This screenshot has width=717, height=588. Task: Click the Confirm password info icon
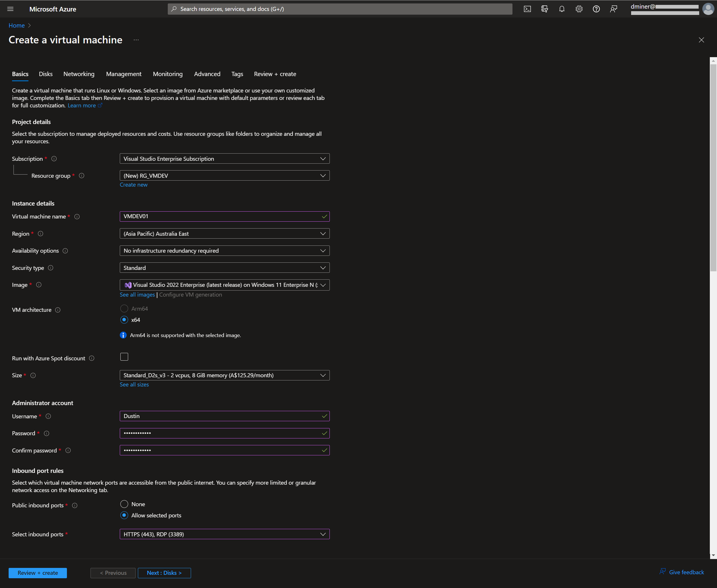pos(68,450)
